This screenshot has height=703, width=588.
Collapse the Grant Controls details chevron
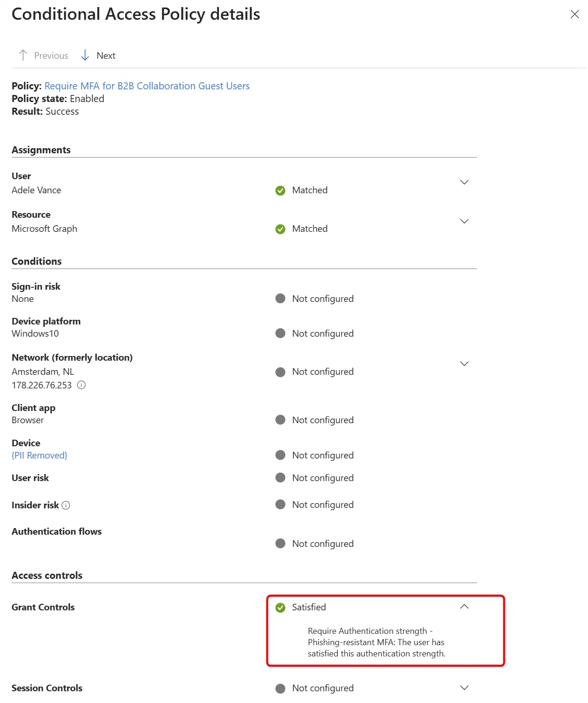point(464,607)
